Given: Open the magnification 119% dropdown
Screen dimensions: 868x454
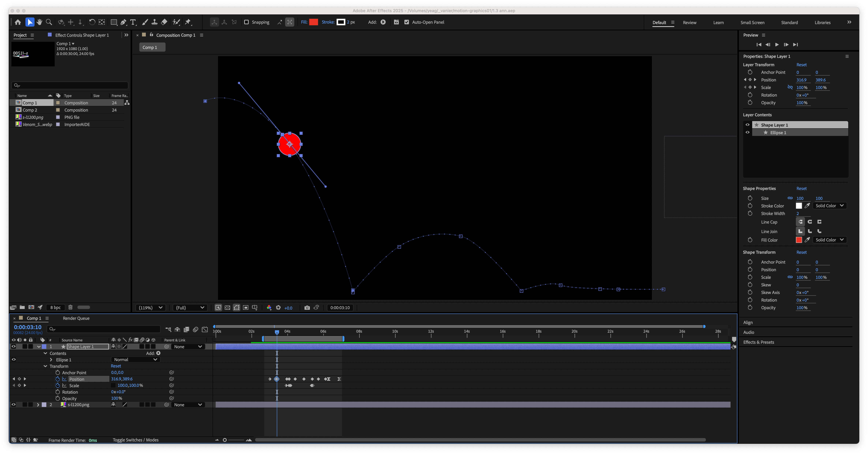Looking at the screenshot, I should pyautogui.click(x=151, y=307).
